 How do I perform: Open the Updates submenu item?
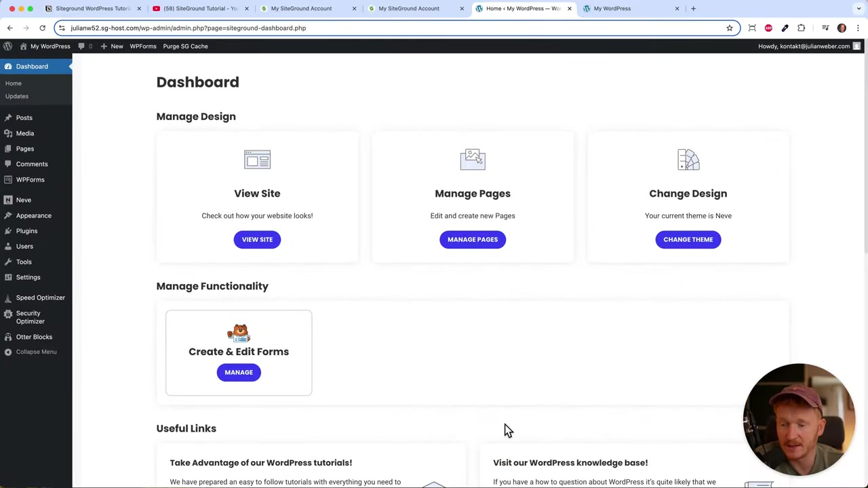click(17, 96)
